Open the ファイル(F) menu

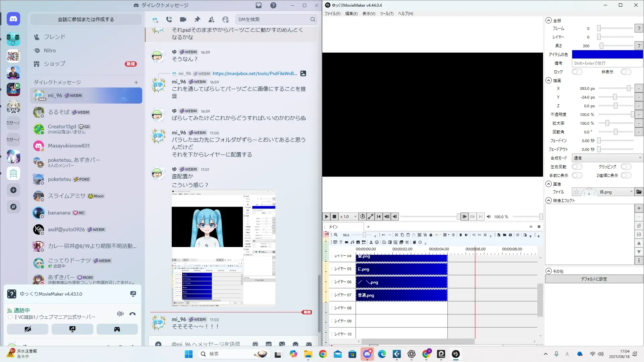pos(332,14)
